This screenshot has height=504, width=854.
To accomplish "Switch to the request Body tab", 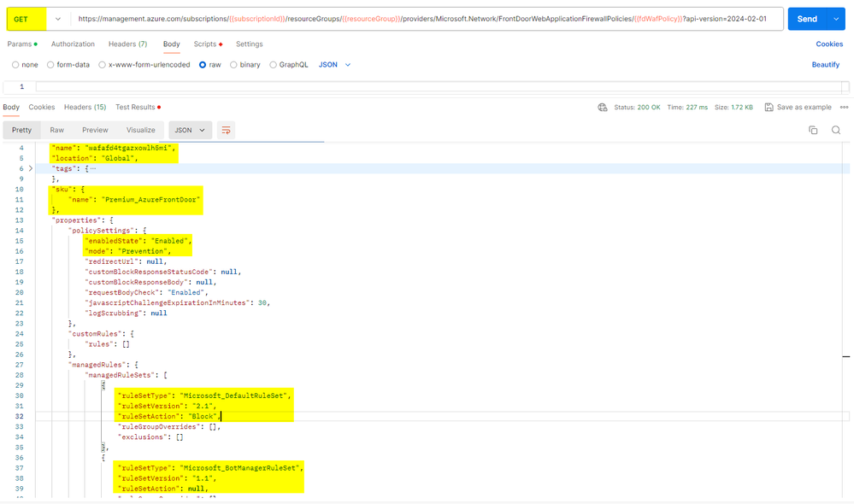I will coord(172,44).
